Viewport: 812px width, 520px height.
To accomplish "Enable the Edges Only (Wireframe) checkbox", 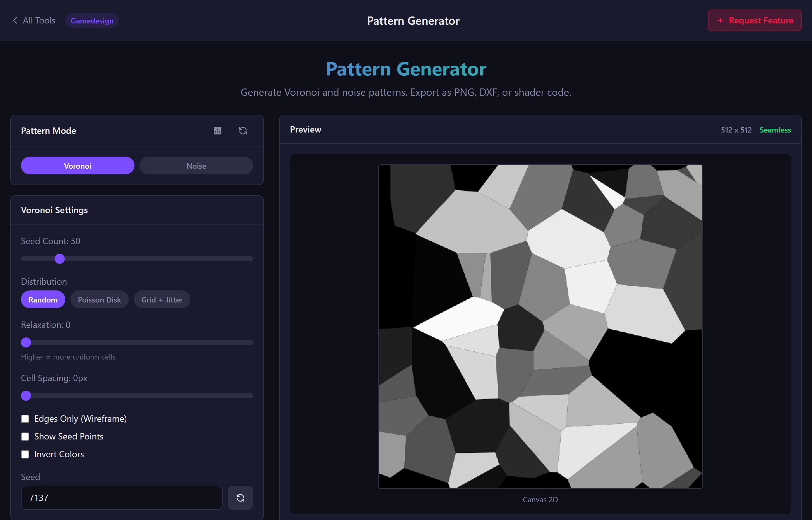I will (x=25, y=419).
